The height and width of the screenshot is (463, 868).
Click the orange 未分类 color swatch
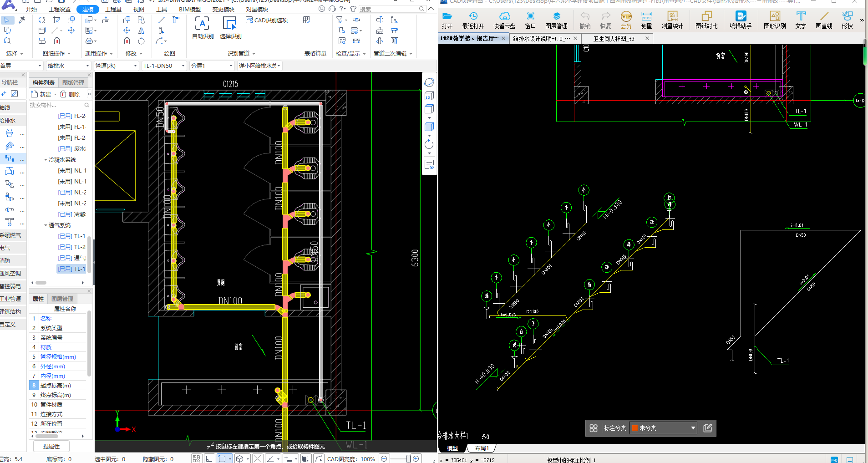click(x=635, y=428)
